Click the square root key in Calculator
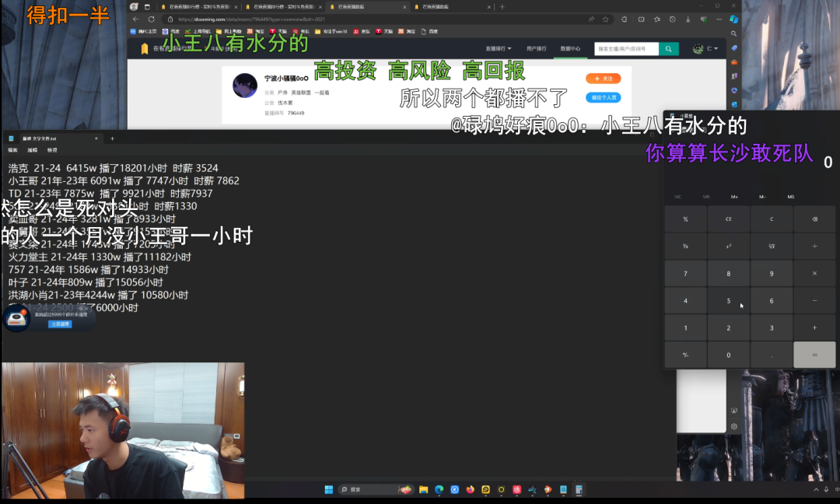Screen dimensions: 840x504 click(x=772, y=247)
